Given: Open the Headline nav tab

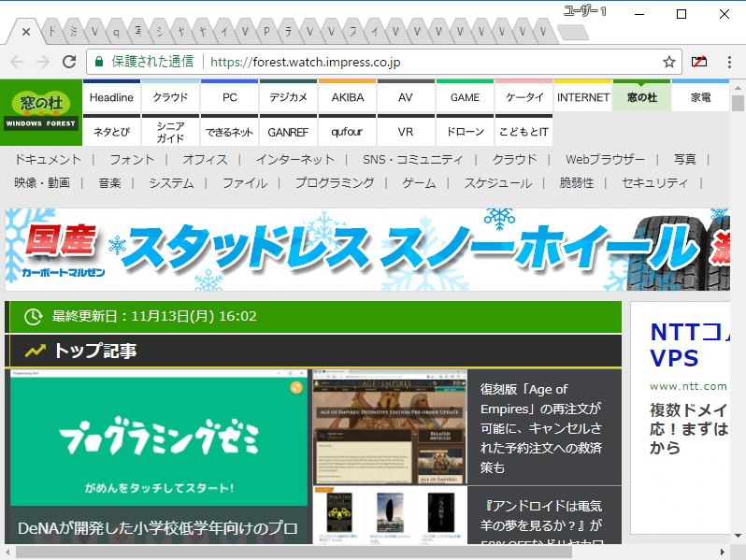Looking at the screenshot, I should tap(111, 97).
